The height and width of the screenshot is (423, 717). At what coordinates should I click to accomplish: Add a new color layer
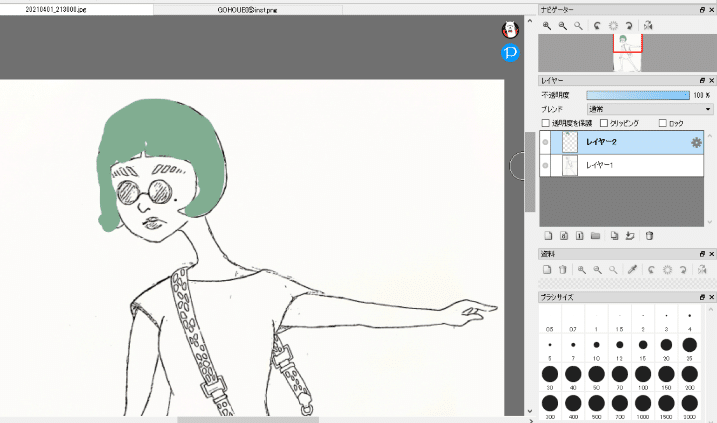pyautogui.click(x=548, y=236)
